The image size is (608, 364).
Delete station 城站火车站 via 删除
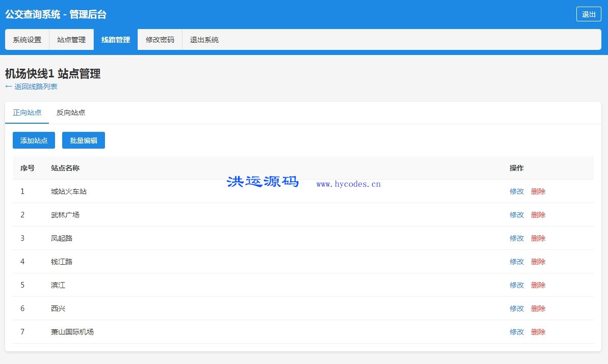[538, 191]
